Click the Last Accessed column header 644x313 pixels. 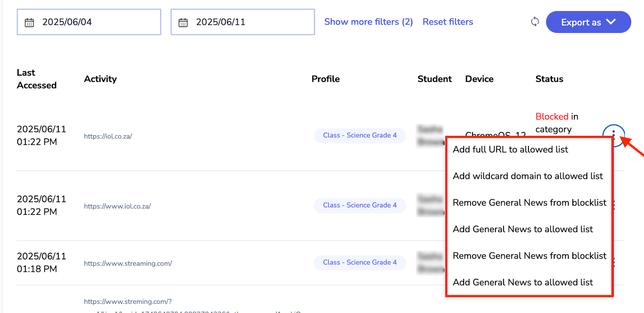pos(36,79)
